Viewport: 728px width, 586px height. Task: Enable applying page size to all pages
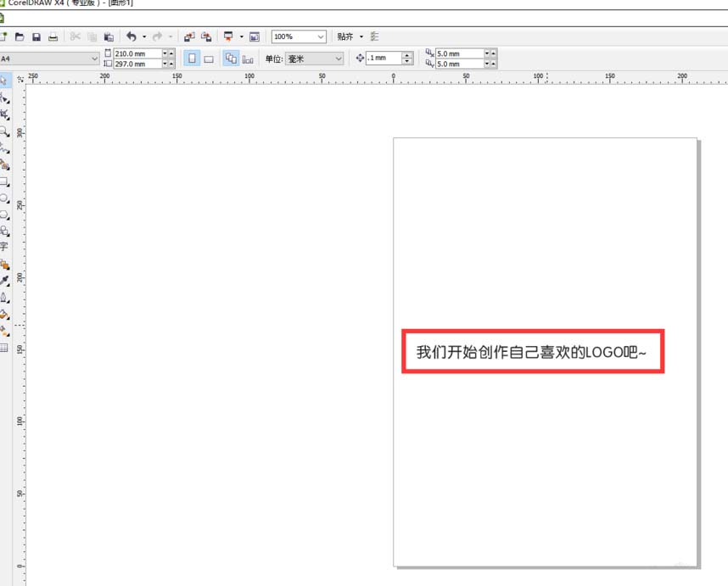[x=231, y=58]
